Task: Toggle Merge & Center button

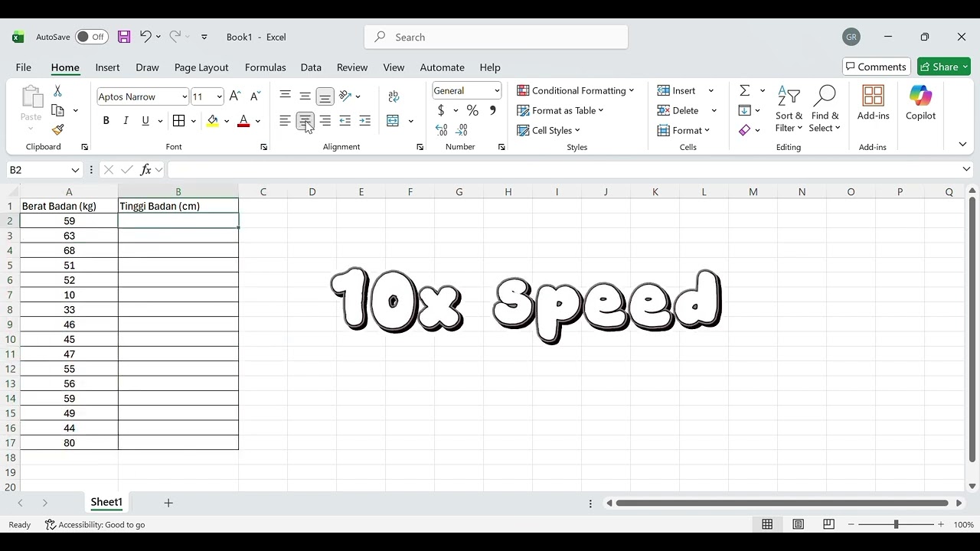Action: point(394,121)
